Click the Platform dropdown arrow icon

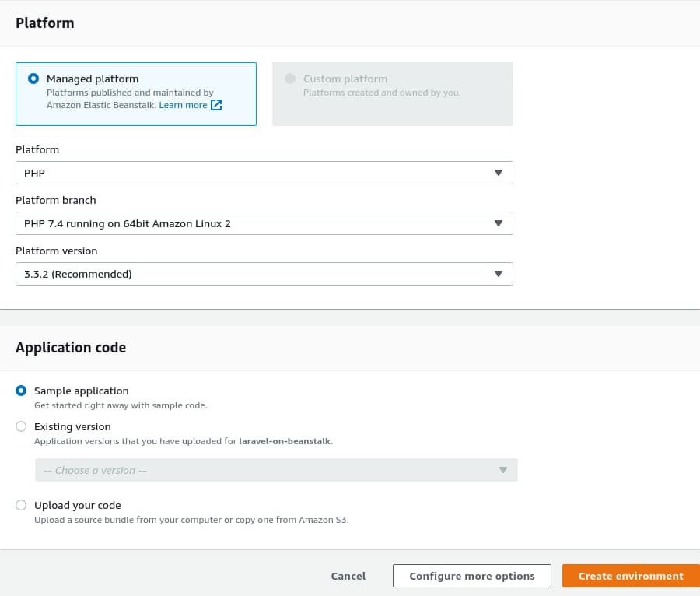[498, 172]
